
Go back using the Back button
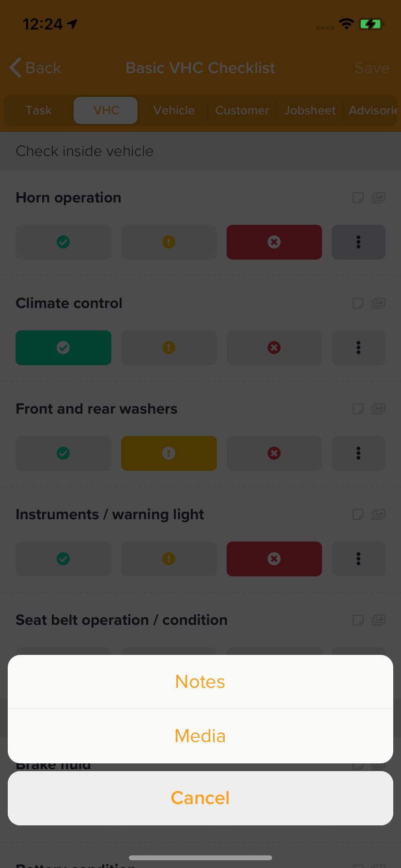35,68
